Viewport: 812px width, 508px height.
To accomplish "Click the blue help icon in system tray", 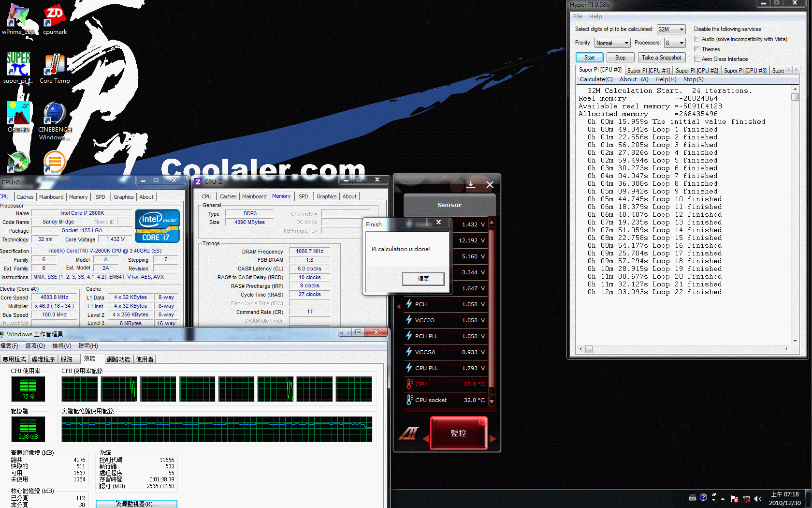I will pyautogui.click(x=703, y=497).
